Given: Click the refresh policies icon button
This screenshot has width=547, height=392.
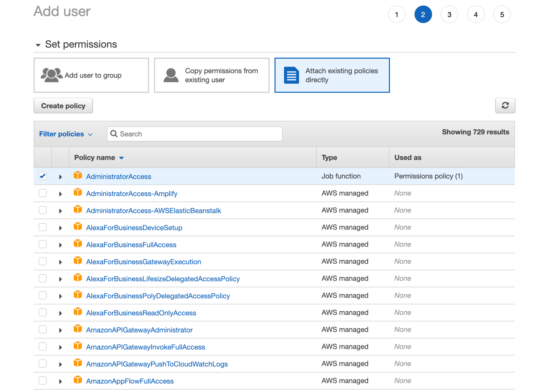Looking at the screenshot, I should pyautogui.click(x=505, y=106).
